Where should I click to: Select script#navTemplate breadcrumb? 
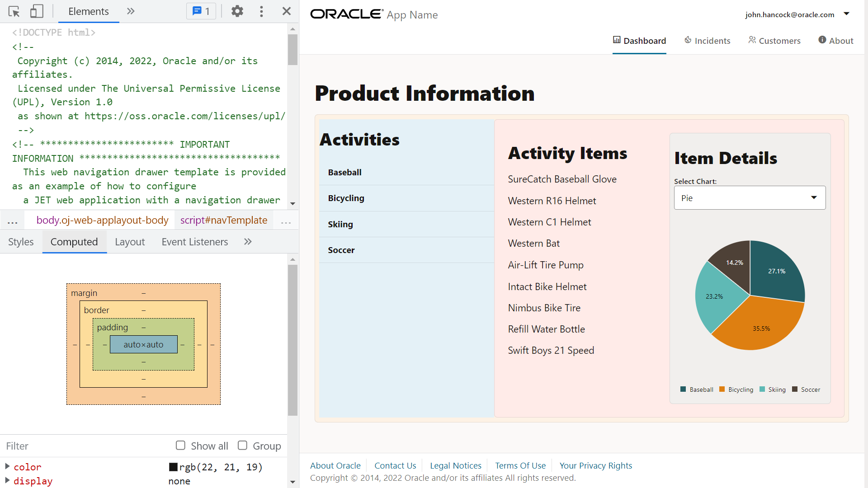pyautogui.click(x=224, y=220)
